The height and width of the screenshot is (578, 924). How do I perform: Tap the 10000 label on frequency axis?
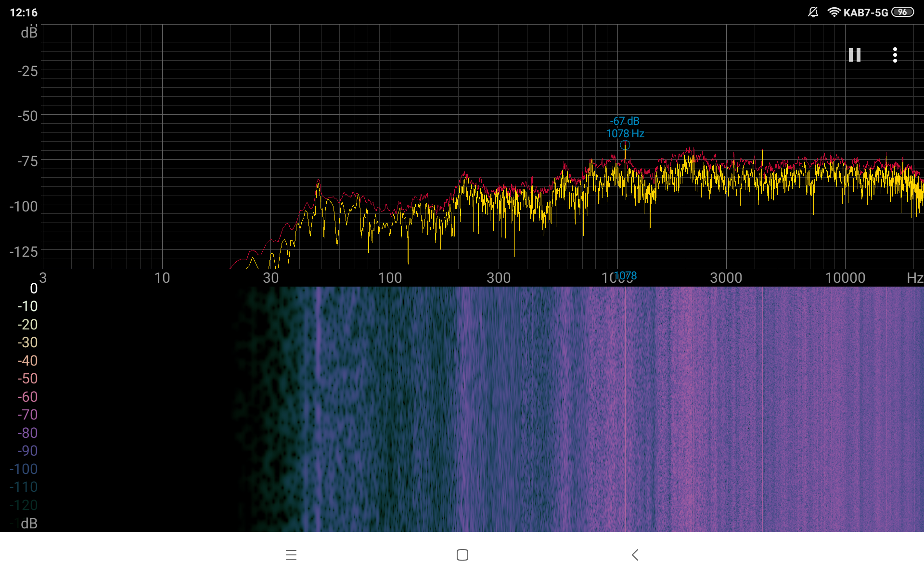coord(845,278)
